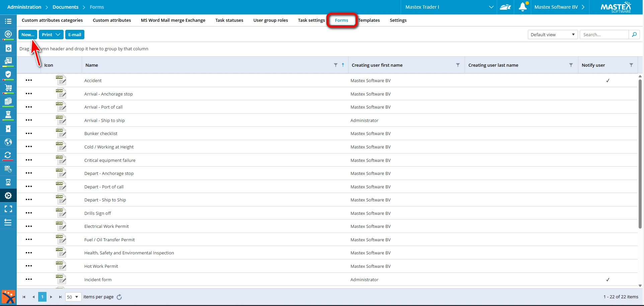Open the shield sidebar module

[x=8, y=74]
